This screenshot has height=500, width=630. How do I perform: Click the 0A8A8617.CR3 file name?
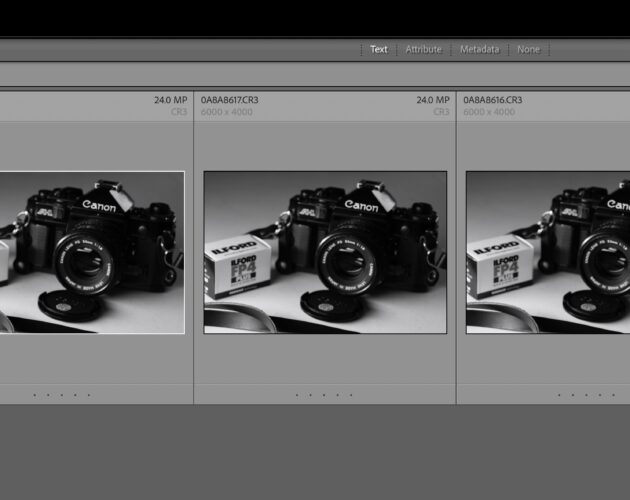pyautogui.click(x=229, y=100)
